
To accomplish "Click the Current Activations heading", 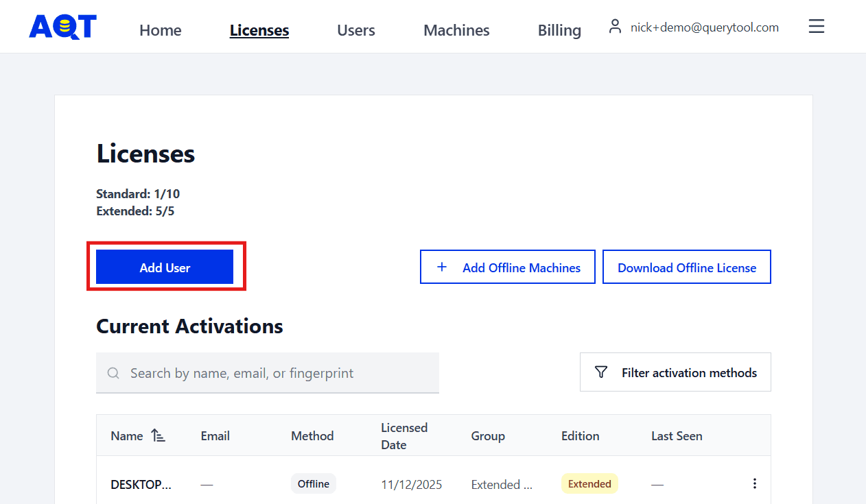I will point(189,326).
